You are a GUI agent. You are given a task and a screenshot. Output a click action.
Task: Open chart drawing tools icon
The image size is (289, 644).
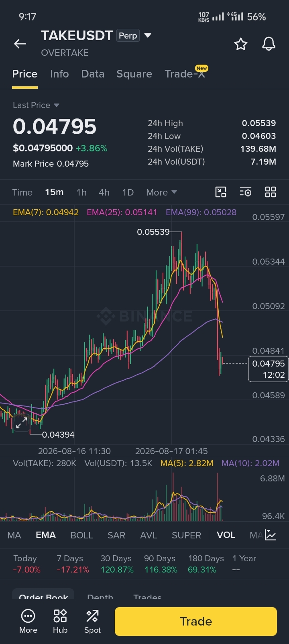tap(221, 192)
